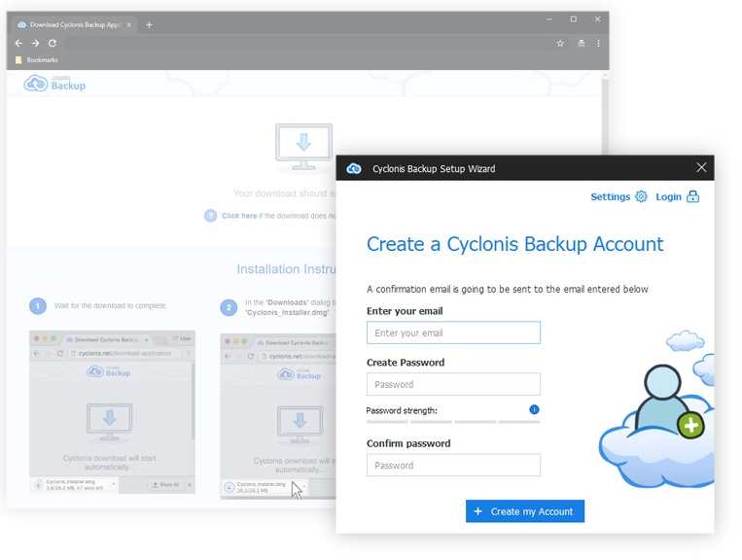
Task: Click the Create Password input field
Action: (x=453, y=384)
